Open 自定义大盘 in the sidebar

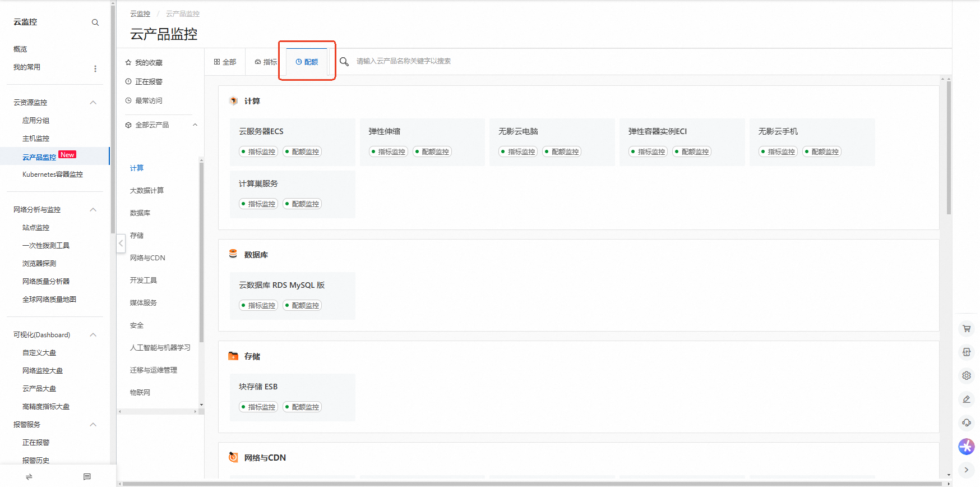[x=39, y=353]
